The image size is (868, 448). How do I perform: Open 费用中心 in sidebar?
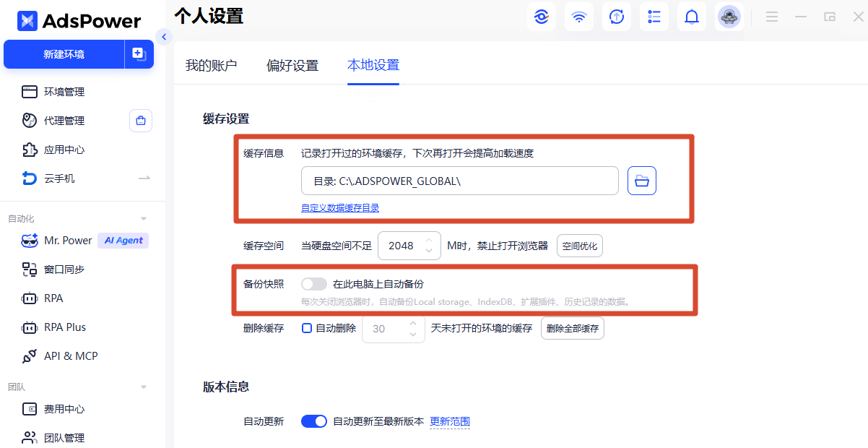64,409
